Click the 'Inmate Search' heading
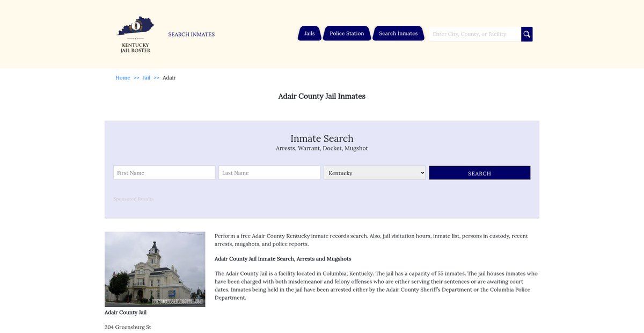 click(x=322, y=139)
